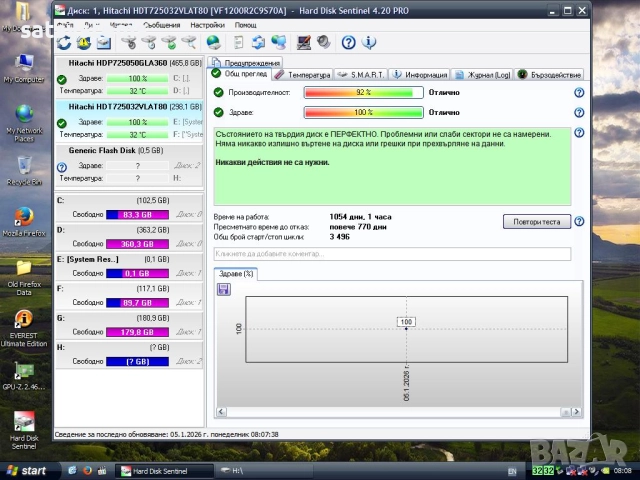Open the Настройки menu
Image resolution: width=640 pixels, height=480 pixels.
click(x=207, y=24)
